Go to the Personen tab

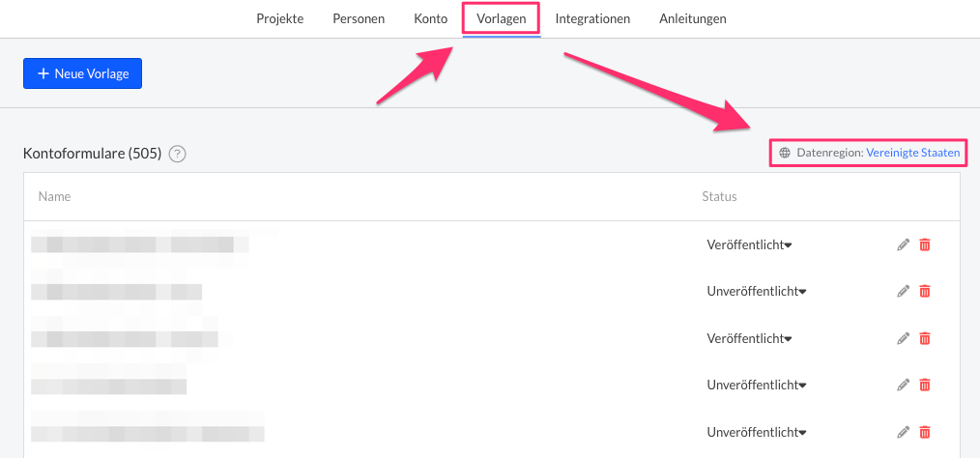pos(359,18)
